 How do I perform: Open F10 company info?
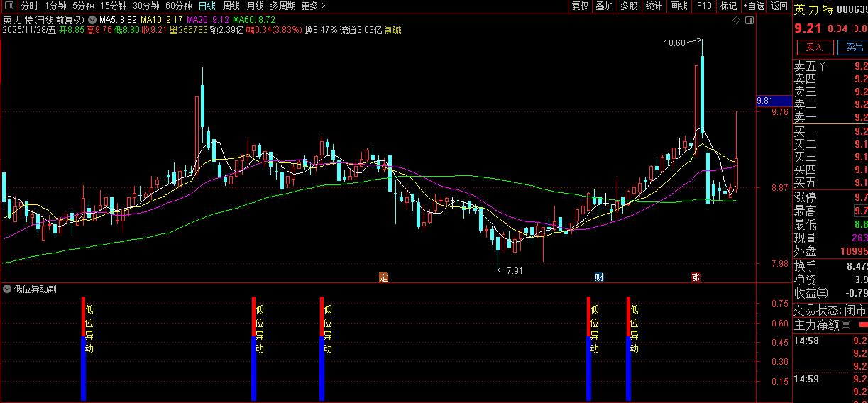click(x=703, y=6)
